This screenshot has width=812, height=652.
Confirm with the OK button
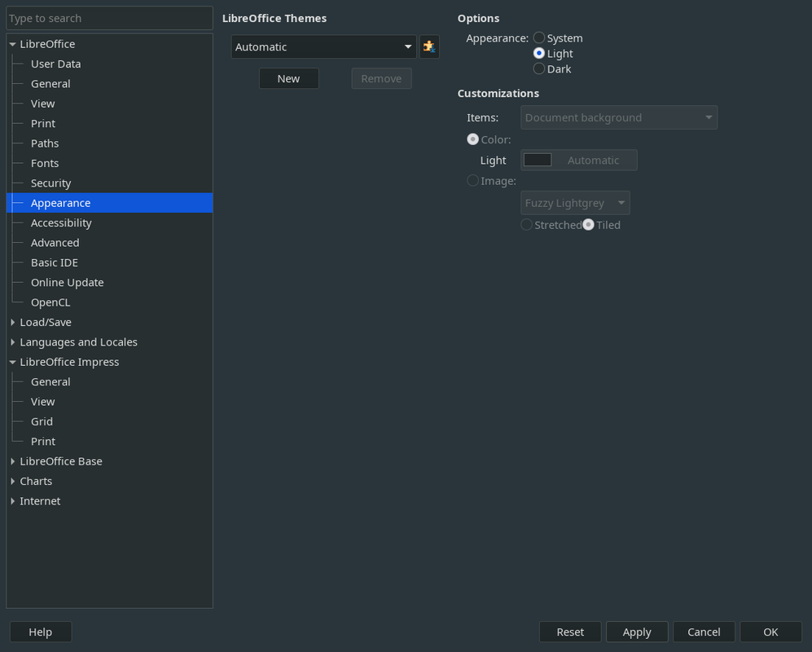[x=770, y=632]
